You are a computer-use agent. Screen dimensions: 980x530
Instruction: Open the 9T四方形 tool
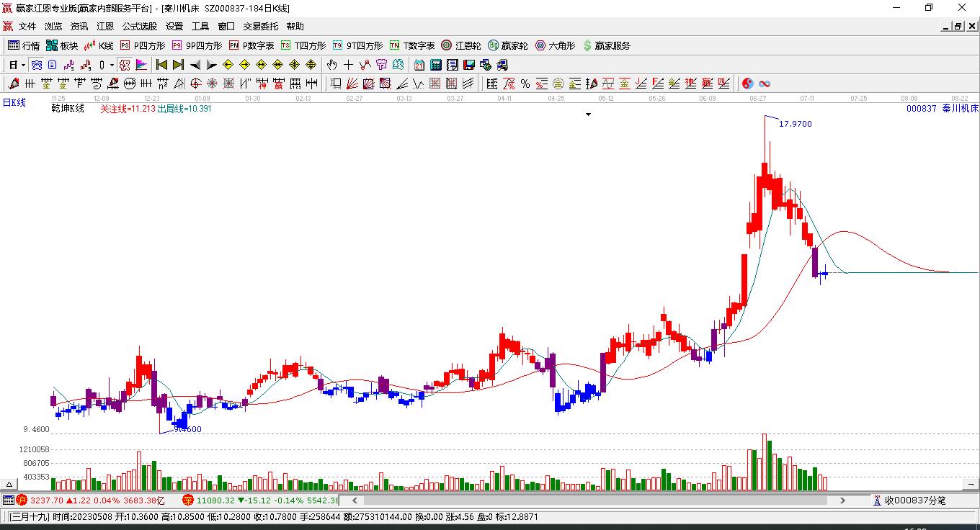(358, 45)
